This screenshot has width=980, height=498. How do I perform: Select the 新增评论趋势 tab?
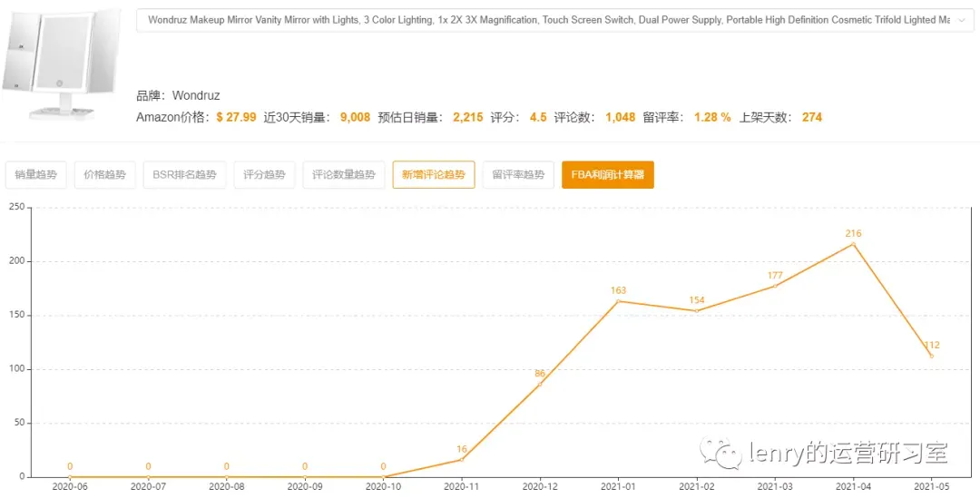coord(434,175)
